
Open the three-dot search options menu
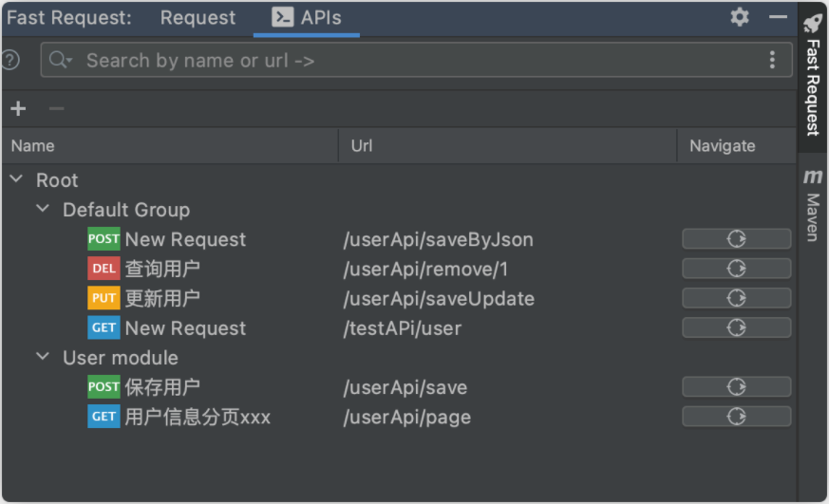[x=772, y=60]
